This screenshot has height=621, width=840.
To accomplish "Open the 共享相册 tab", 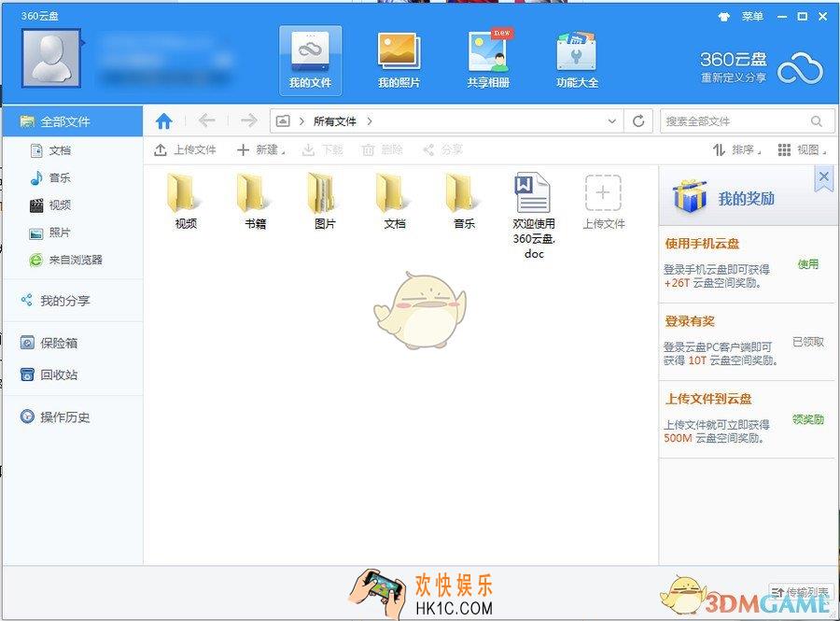I will pyautogui.click(x=488, y=60).
